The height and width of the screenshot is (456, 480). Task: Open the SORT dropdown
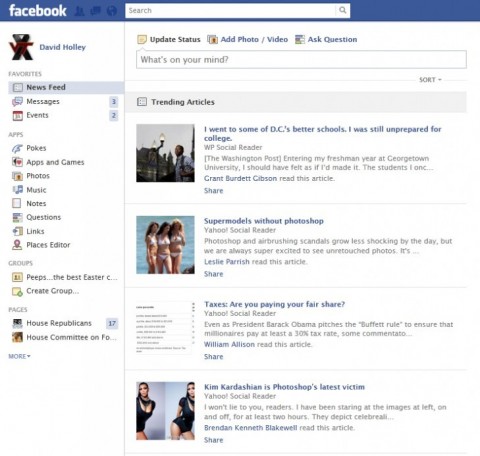coord(430,80)
